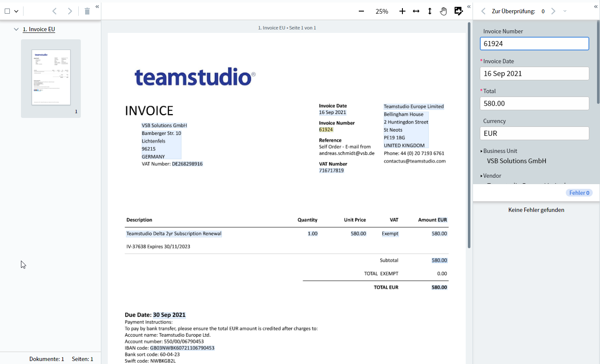600x364 pixels.
Task: Edit the Currency field showing EUR
Action: point(535,133)
